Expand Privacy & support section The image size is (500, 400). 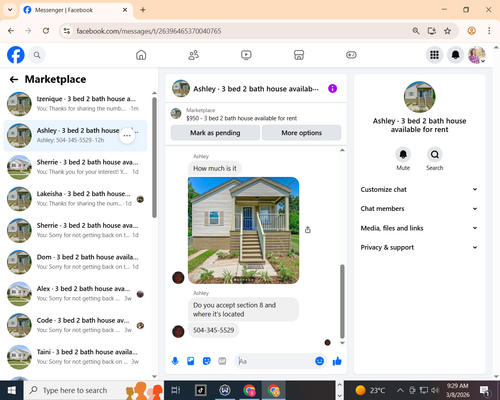(419, 247)
